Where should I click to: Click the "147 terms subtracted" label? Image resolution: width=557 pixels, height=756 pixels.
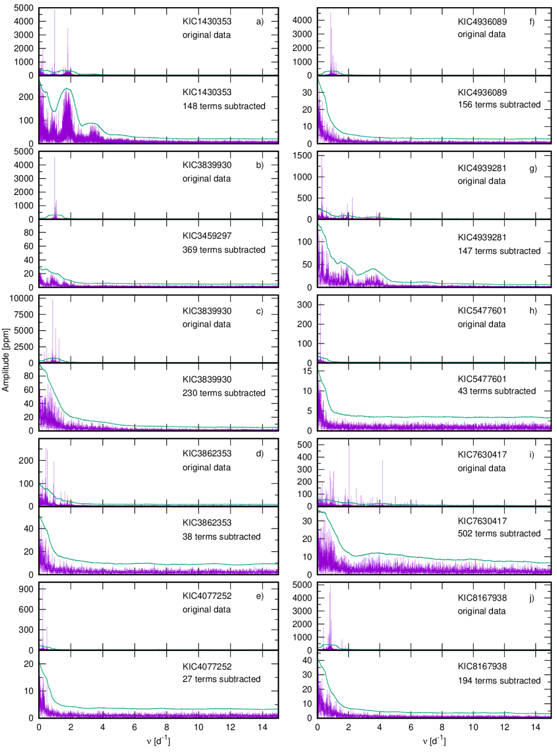click(x=499, y=251)
